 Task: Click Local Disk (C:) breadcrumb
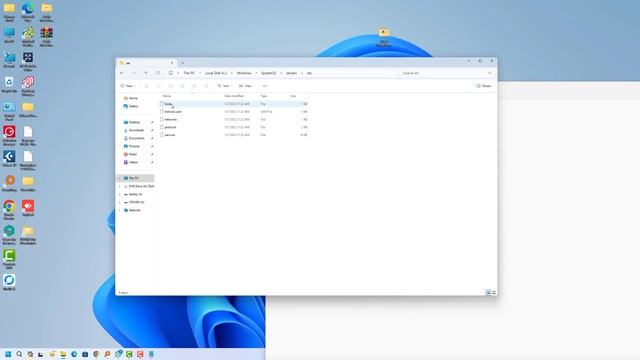216,73
